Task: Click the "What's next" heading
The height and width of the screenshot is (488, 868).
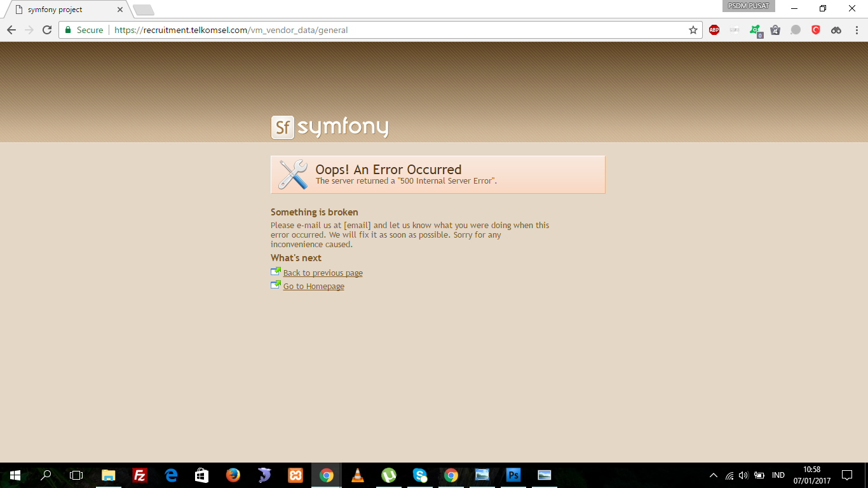Action: coord(296,258)
